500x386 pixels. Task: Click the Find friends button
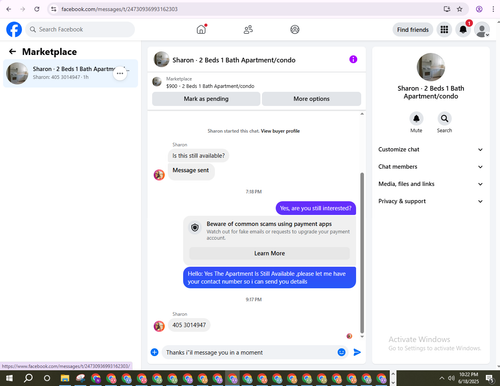(413, 30)
